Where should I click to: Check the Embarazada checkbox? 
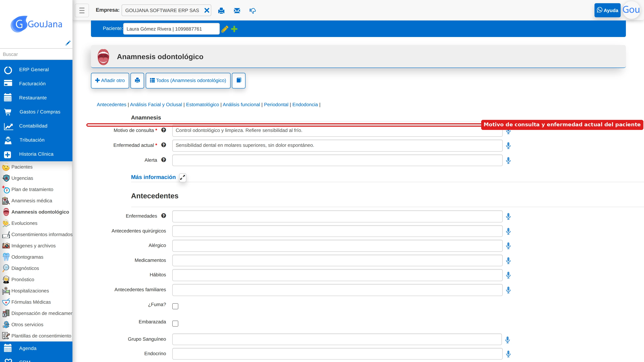175,324
